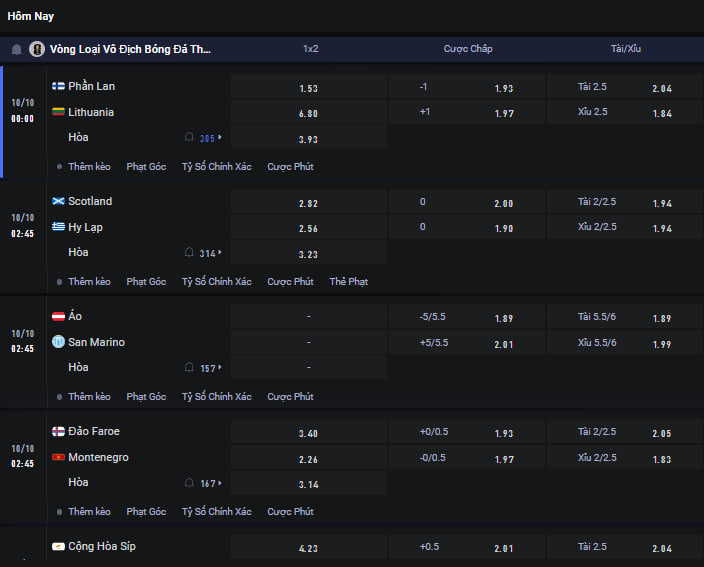This screenshot has height=567, width=704.
Task: Toggle alert bell for Phần Lan match
Action: pyautogui.click(x=189, y=138)
